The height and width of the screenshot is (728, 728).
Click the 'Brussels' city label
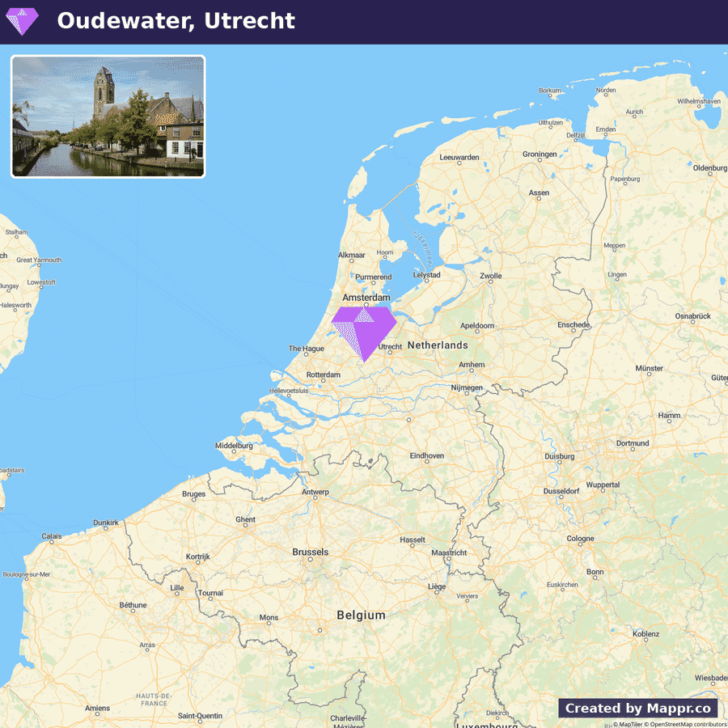click(310, 552)
